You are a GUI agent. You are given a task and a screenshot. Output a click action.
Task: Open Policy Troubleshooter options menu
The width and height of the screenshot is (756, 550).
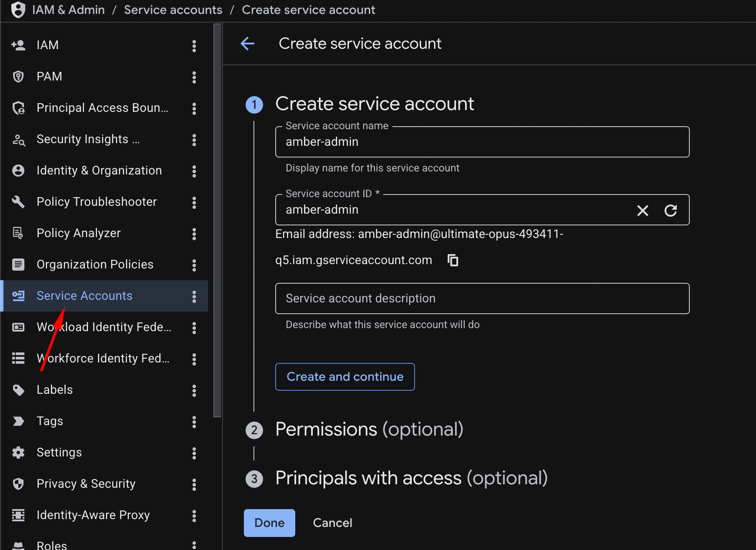tap(194, 203)
